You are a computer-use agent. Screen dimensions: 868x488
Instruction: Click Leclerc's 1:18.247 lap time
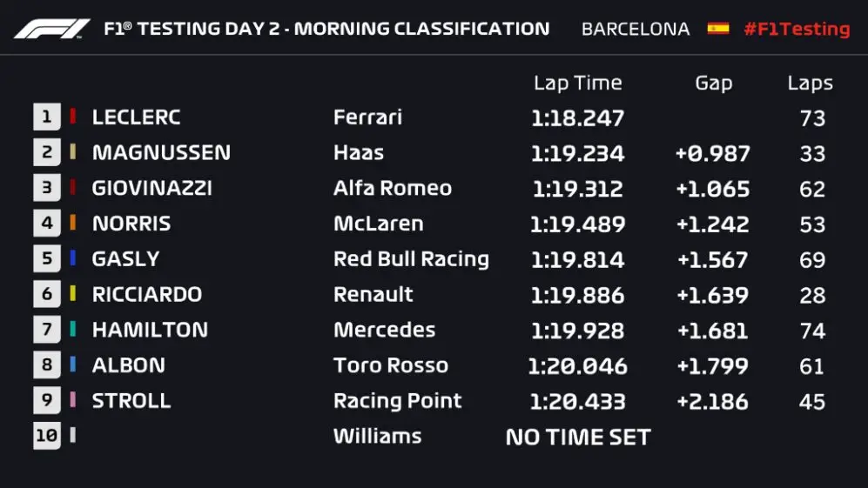click(x=577, y=117)
